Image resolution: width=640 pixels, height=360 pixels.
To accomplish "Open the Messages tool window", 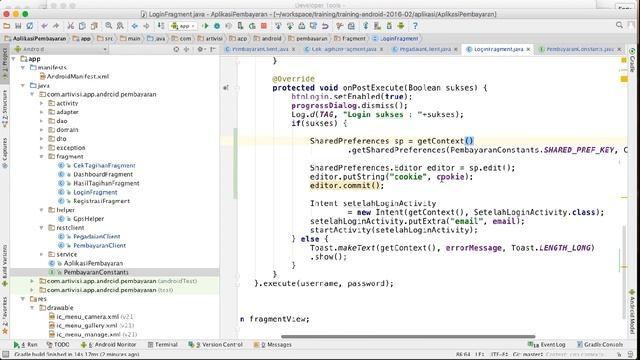I will (x=273, y=344).
